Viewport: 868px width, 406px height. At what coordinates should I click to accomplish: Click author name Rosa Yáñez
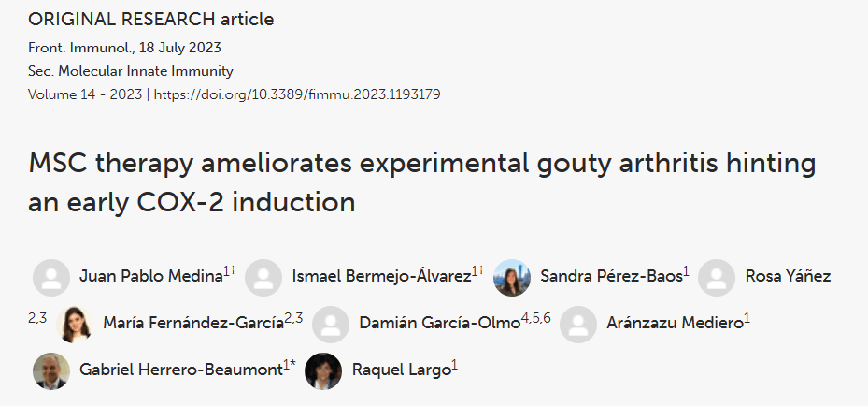[788, 277]
